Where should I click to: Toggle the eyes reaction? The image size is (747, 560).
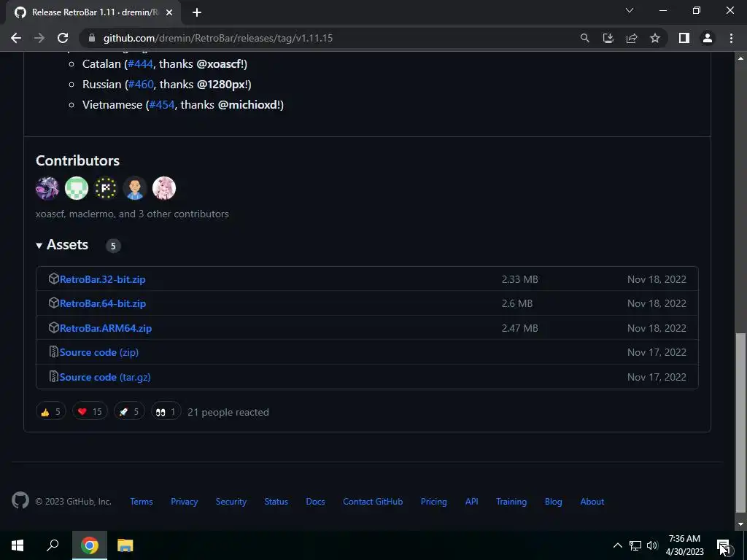[166, 412]
